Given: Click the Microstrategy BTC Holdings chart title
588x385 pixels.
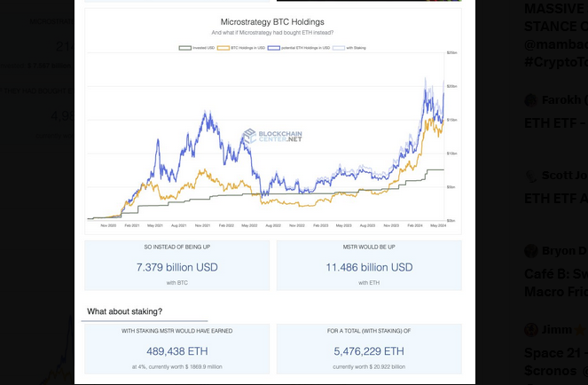Looking at the screenshot, I should [x=272, y=21].
